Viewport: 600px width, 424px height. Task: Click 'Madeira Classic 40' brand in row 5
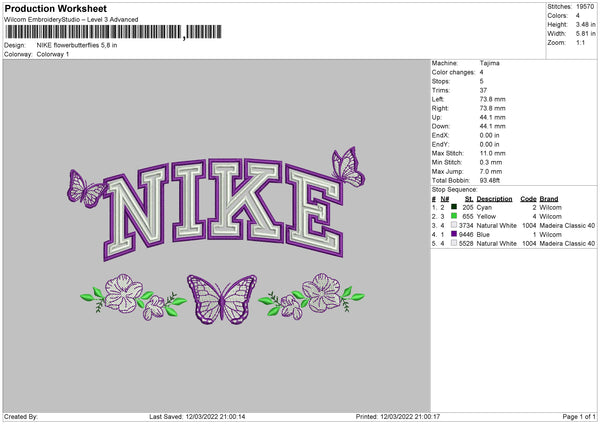(x=567, y=243)
